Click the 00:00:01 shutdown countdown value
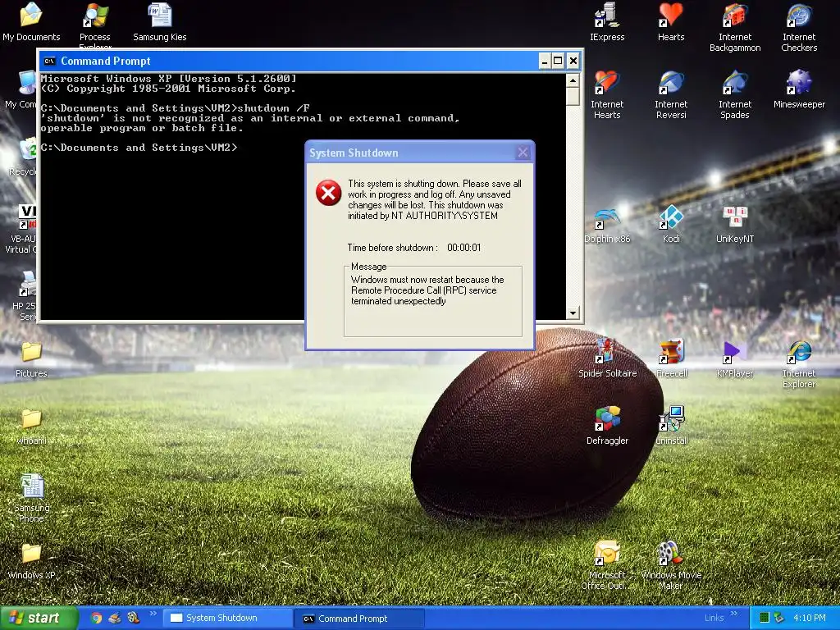 point(464,248)
